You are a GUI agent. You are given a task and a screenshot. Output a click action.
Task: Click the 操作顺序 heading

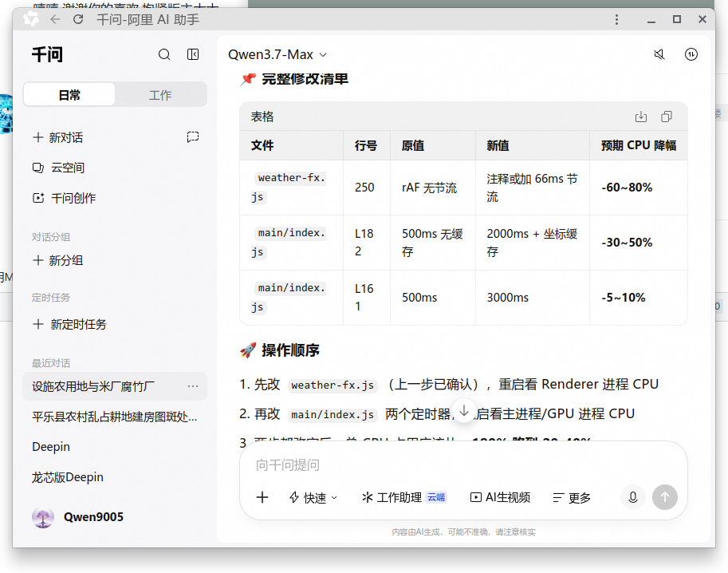[290, 350]
